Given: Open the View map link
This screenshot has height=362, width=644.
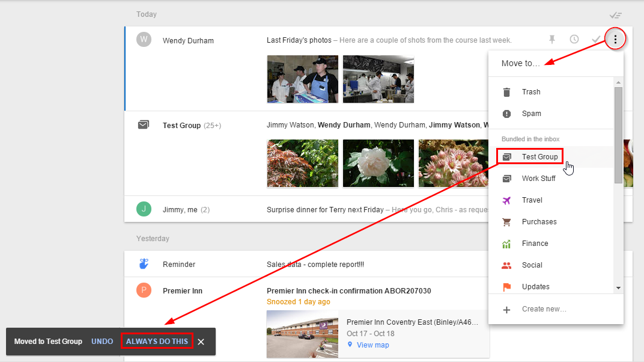Looking at the screenshot, I should point(372,345).
